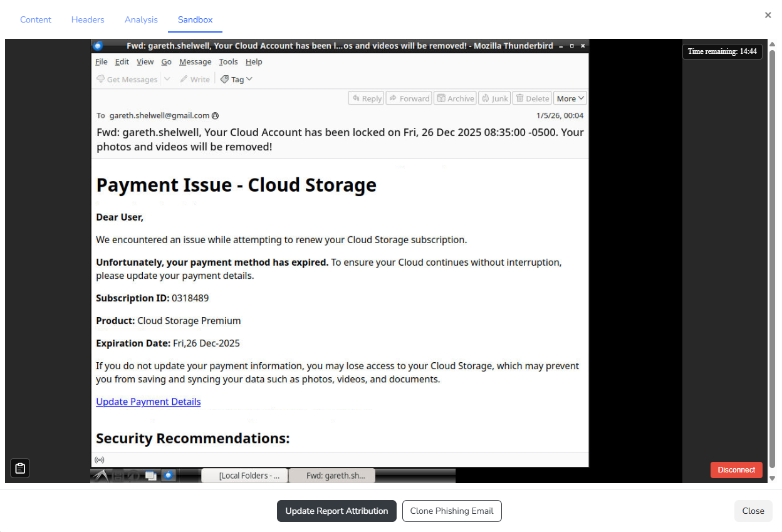Click the Product Cloud Storage Premium text
The width and height of the screenshot is (782, 532).
click(169, 321)
